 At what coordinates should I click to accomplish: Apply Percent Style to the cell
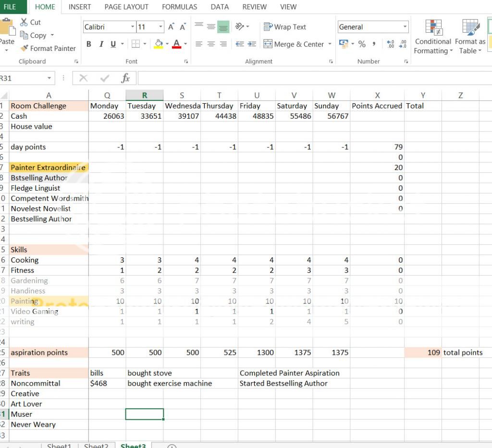[362, 44]
